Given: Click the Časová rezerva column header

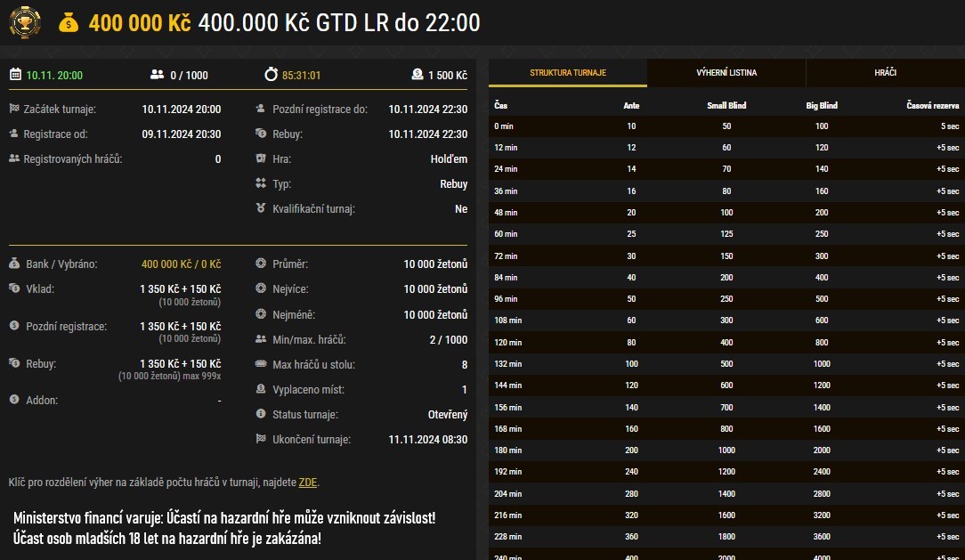Looking at the screenshot, I should (932, 105).
